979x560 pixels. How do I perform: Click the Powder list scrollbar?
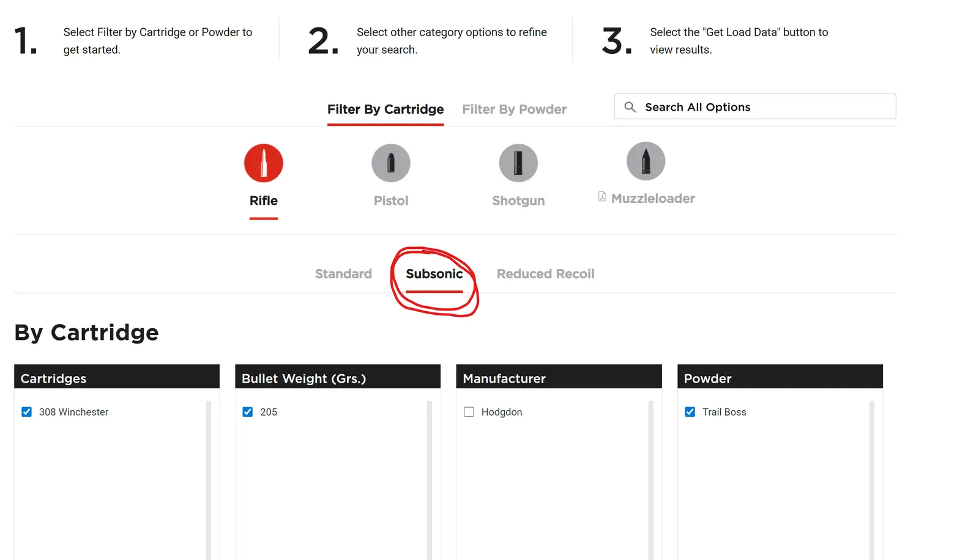coord(872,480)
